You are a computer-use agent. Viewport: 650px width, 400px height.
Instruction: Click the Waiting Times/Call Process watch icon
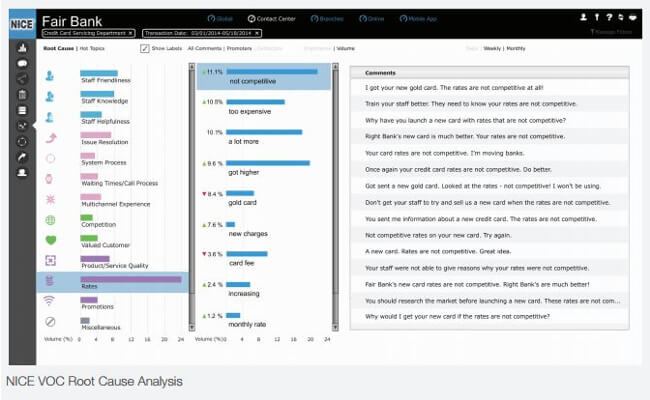[x=49, y=179]
